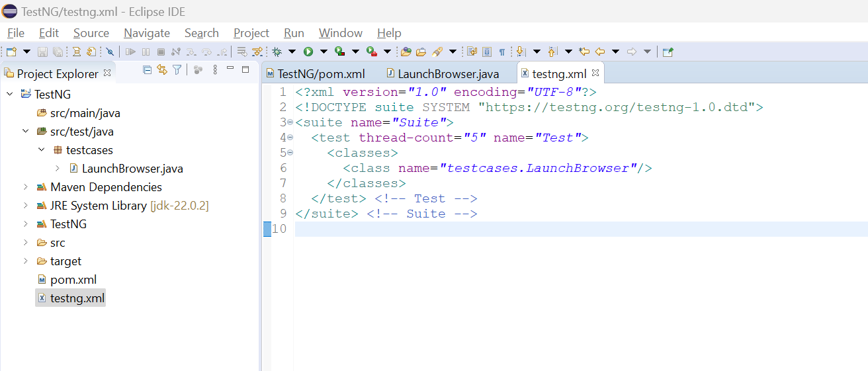The image size is (868, 371).
Task: Toggle Word Wrap in editor toolbar
Action: coord(472,52)
